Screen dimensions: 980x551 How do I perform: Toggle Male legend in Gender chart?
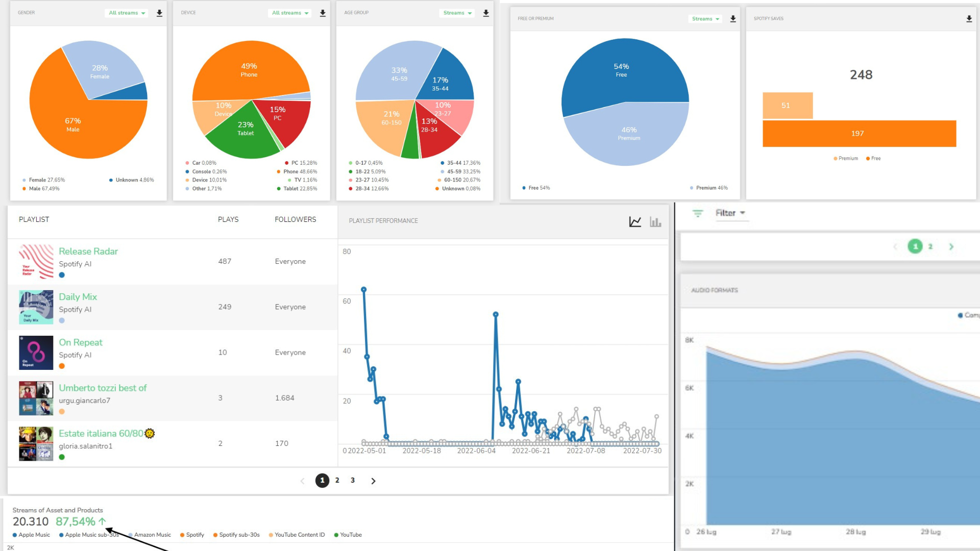(41, 189)
